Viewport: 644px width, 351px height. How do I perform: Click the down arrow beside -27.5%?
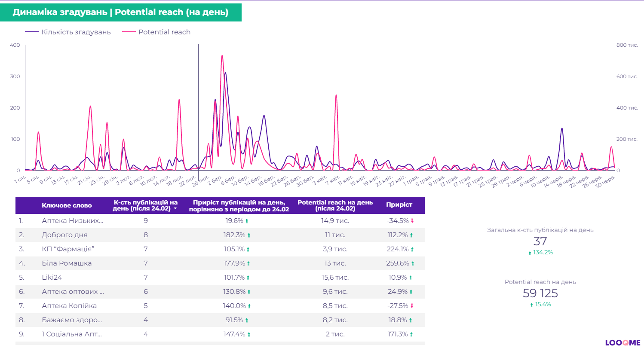point(412,306)
